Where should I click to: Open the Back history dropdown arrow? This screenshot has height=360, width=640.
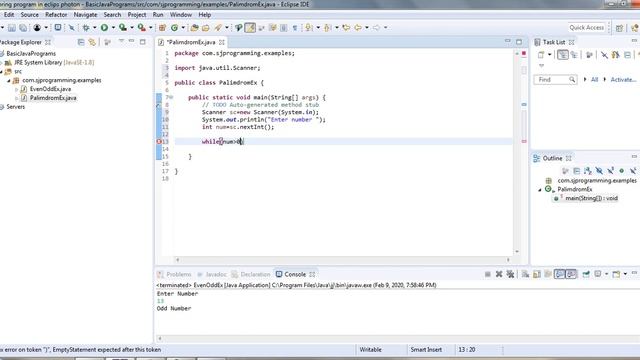coord(367,27)
